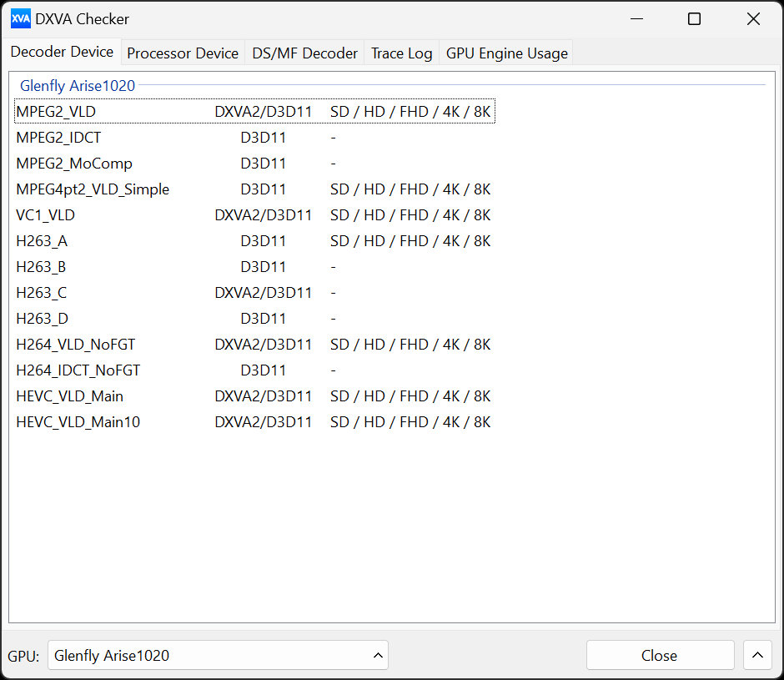Open the GPU selection dropdown
The image size is (784, 680).
point(218,655)
